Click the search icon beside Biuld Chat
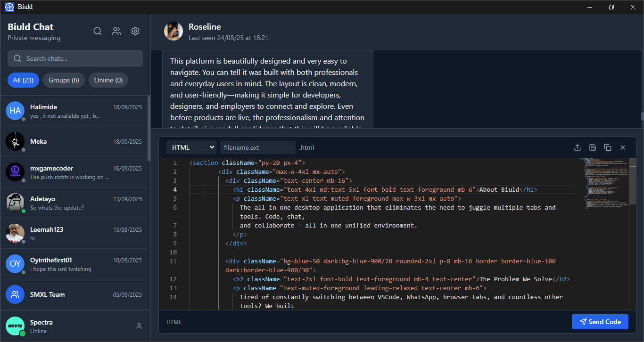 98,31
